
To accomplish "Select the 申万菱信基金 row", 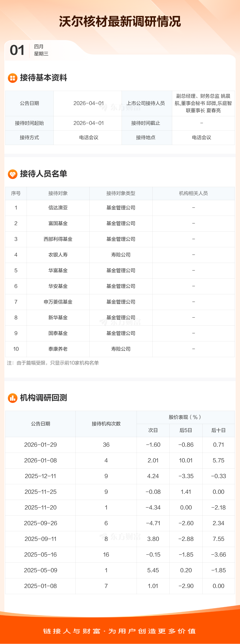I will pos(58,302).
